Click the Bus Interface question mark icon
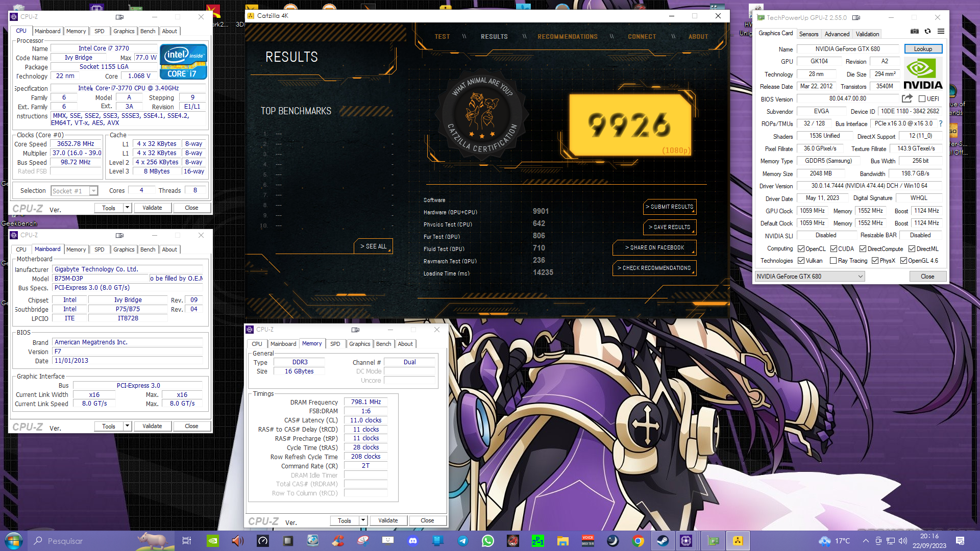This screenshot has height=551, width=980. pos(941,123)
